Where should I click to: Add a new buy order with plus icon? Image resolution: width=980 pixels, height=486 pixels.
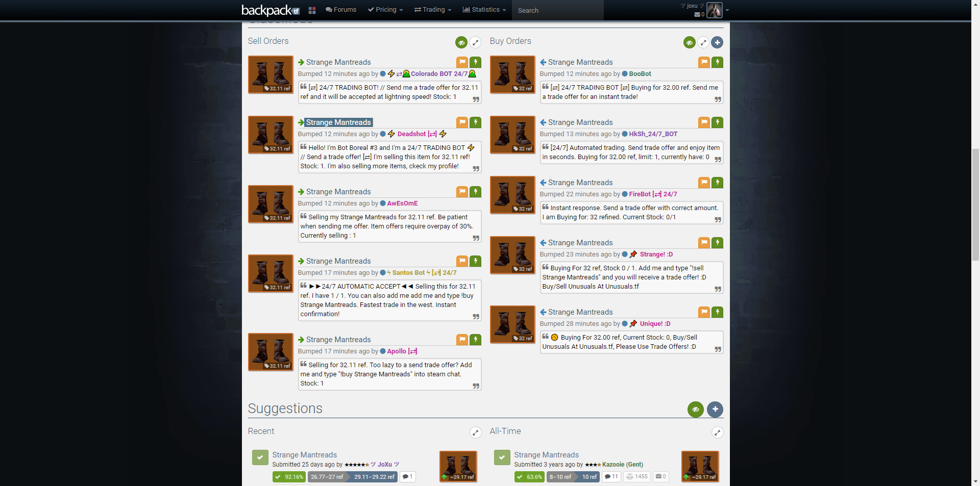[x=717, y=42]
